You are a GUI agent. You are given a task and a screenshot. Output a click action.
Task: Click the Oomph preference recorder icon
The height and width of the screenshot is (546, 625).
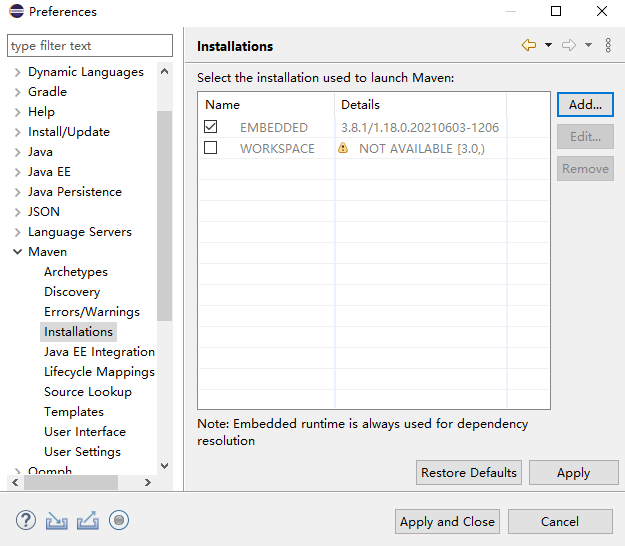(x=119, y=520)
